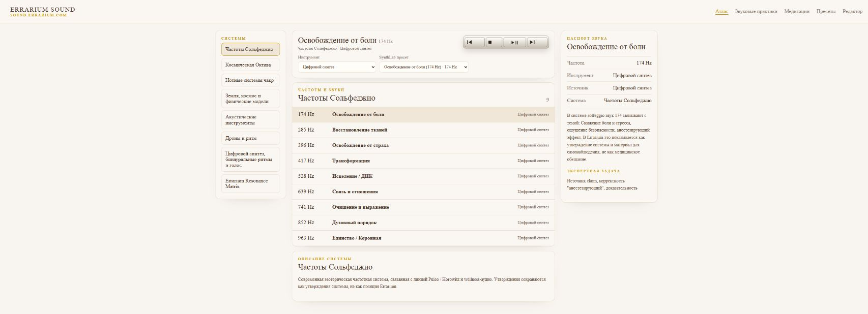Pick the 417 Hz Трансформация row
Viewport: 868px width, 314px height.
423,161
